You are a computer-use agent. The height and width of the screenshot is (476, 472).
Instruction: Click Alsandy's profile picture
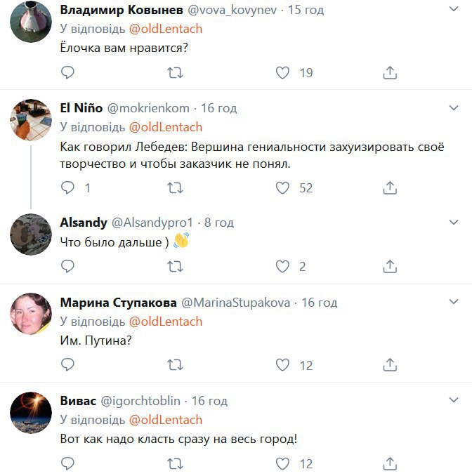point(31,233)
